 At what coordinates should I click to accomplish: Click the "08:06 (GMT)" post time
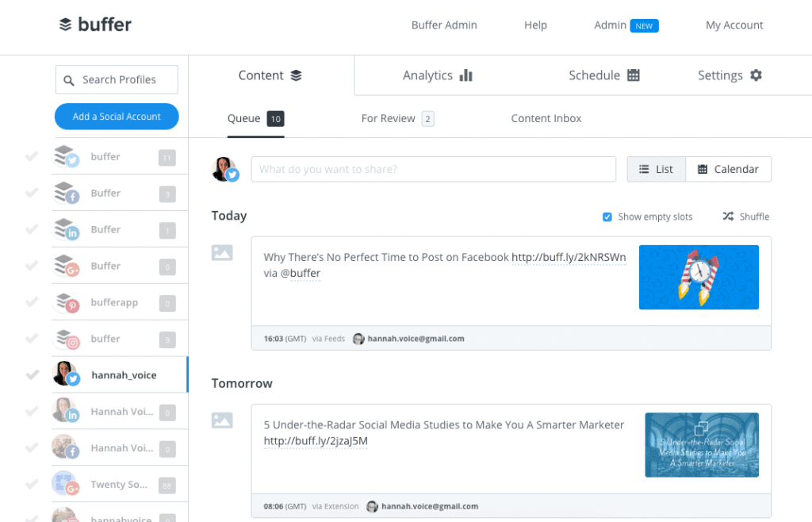point(285,506)
